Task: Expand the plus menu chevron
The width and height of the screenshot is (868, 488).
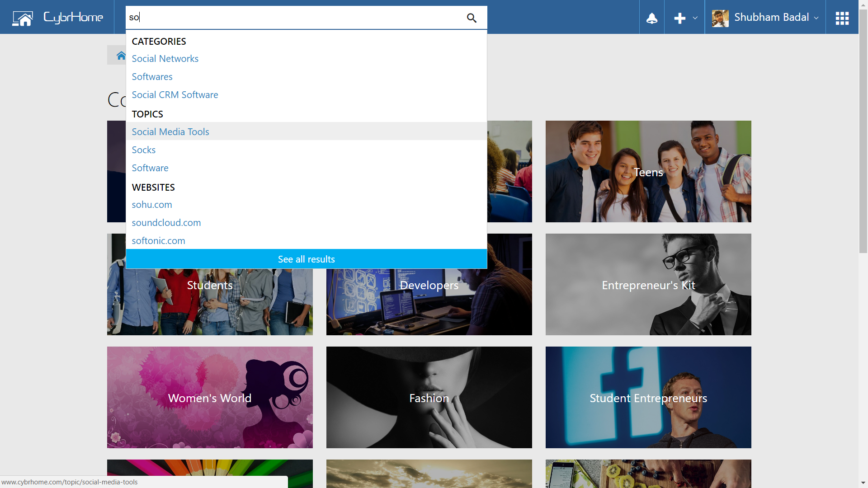Action: pyautogui.click(x=695, y=18)
